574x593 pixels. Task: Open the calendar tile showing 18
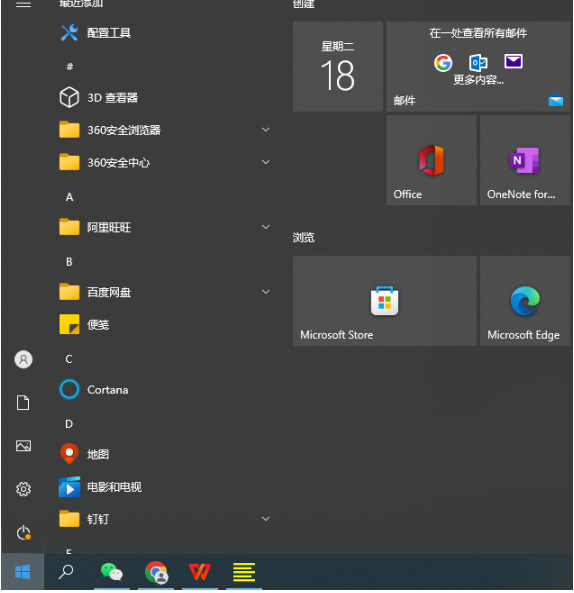point(338,67)
